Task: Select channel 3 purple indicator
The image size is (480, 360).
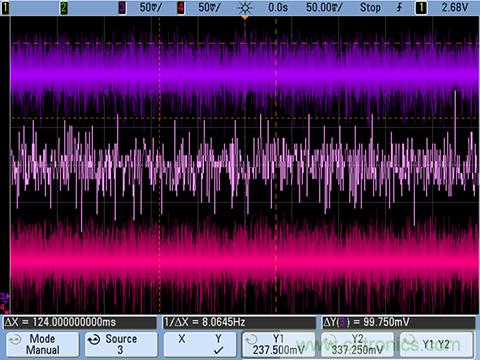Action: tap(122, 7)
